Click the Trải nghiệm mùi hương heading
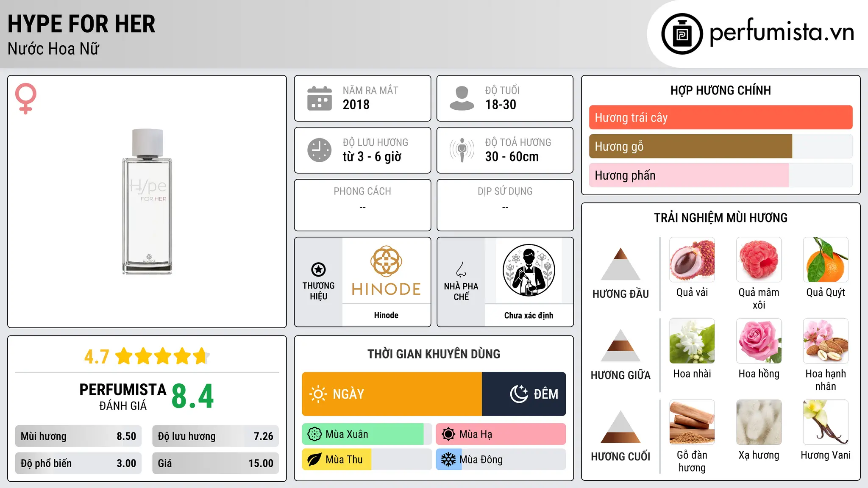The image size is (868, 488). point(721,218)
